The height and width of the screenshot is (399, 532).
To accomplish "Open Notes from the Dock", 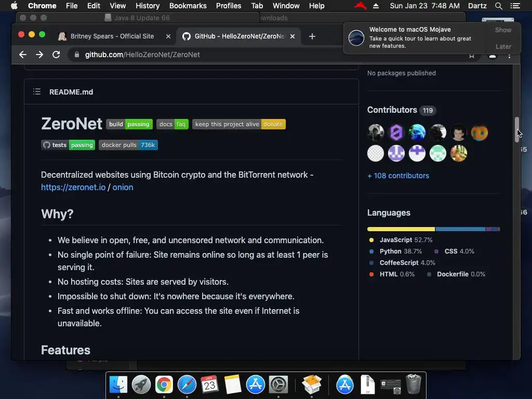I will [x=232, y=385].
